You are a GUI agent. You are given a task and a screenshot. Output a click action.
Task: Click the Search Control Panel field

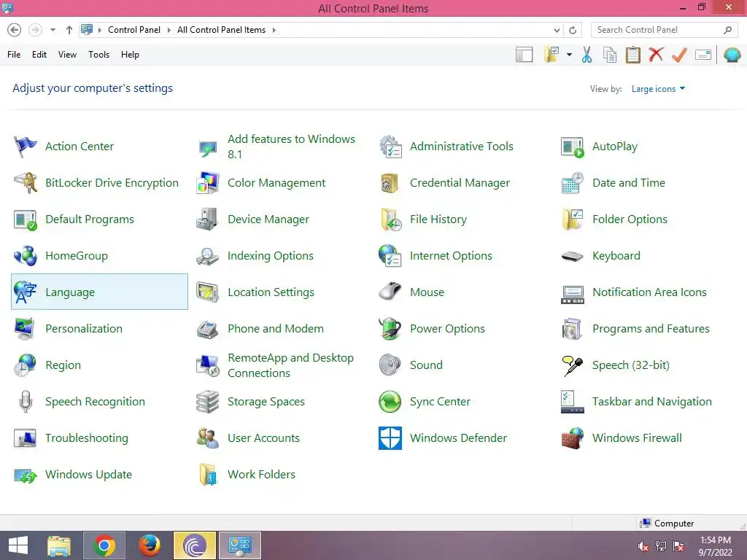point(664,30)
